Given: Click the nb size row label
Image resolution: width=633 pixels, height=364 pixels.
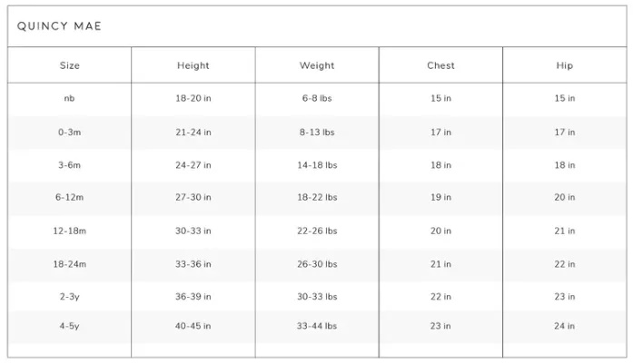Looking at the screenshot, I should click(69, 98).
